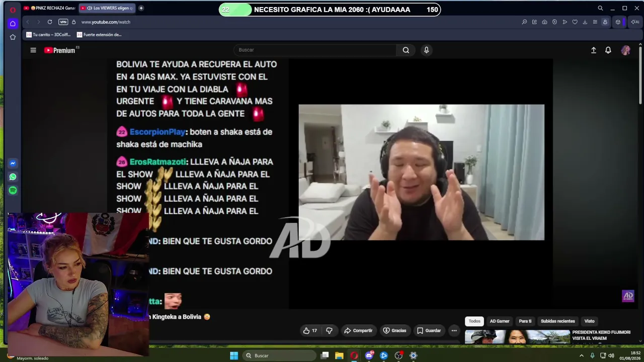Open a new browser tab
This screenshot has width=644, height=362.
click(141, 8)
